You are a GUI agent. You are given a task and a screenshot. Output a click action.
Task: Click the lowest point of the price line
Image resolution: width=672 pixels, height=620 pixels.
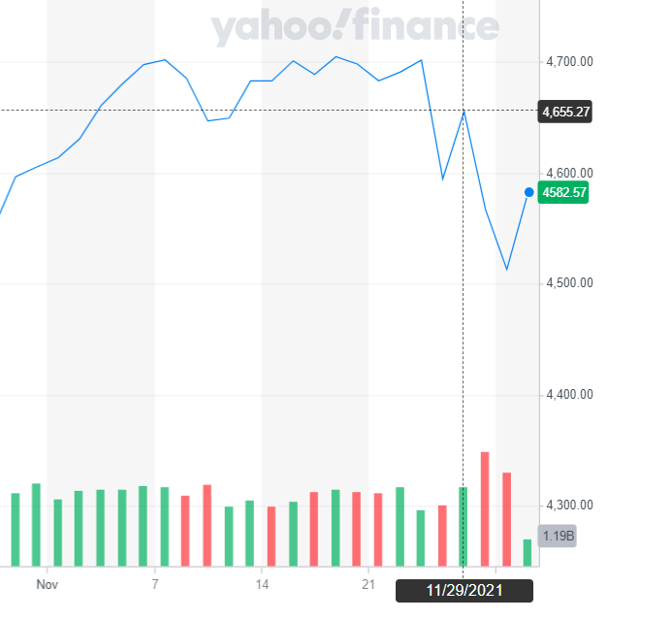point(506,270)
